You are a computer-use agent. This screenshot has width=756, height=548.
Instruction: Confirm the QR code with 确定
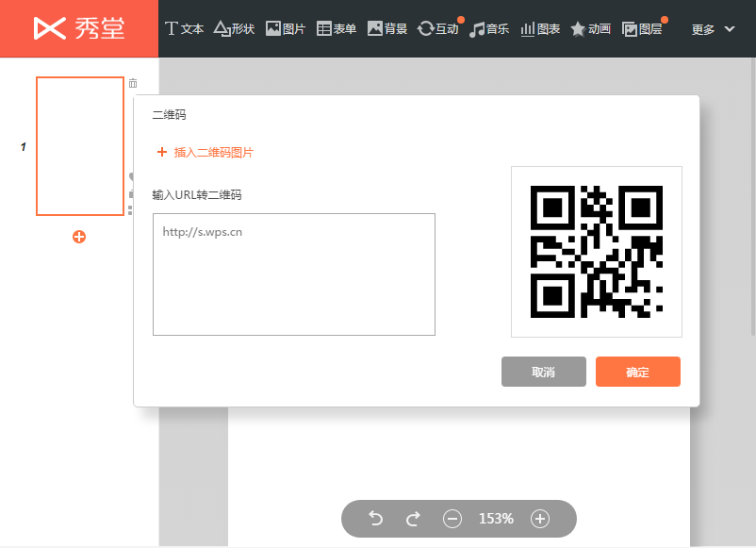coord(638,372)
